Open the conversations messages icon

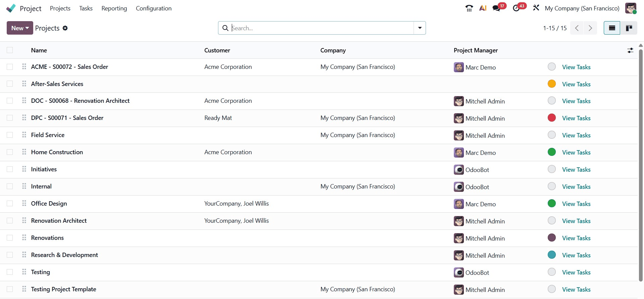pyautogui.click(x=496, y=8)
